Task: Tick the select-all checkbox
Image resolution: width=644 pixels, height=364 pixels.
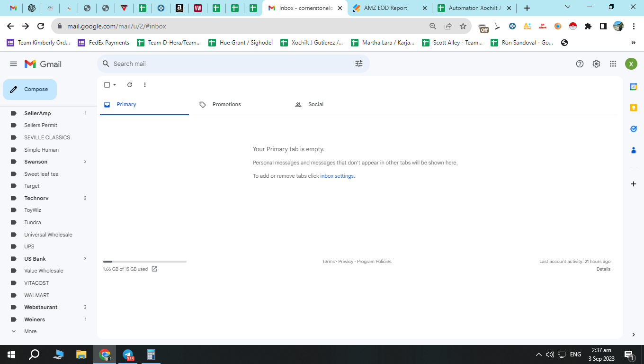Action: pyautogui.click(x=107, y=85)
